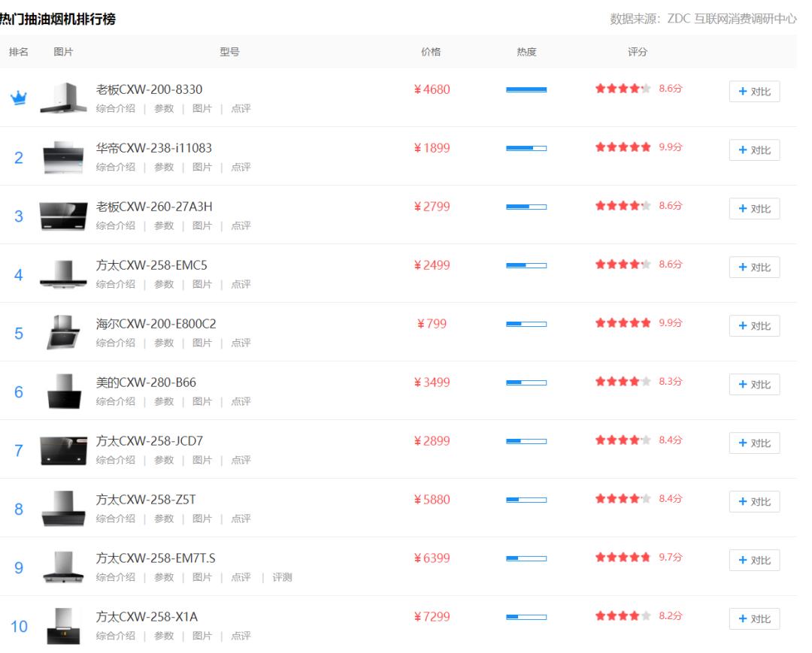
Task: Click the ¥7299 price of 方太CXW-258-X1A
Action: (x=432, y=617)
